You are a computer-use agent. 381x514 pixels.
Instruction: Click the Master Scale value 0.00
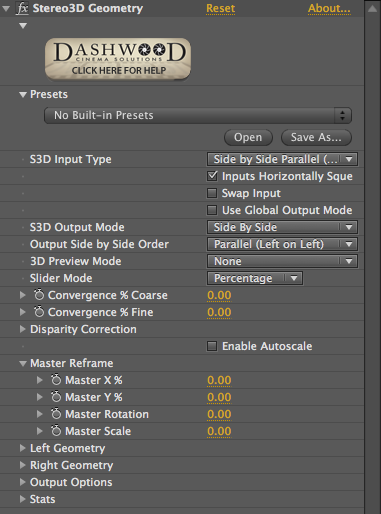[x=219, y=431]
